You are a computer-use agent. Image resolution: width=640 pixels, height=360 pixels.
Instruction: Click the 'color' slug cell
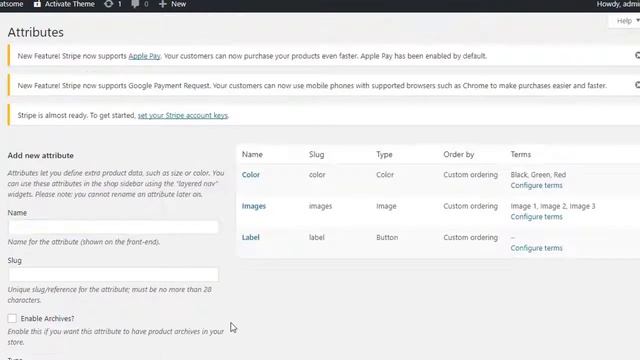pos(317,175)
